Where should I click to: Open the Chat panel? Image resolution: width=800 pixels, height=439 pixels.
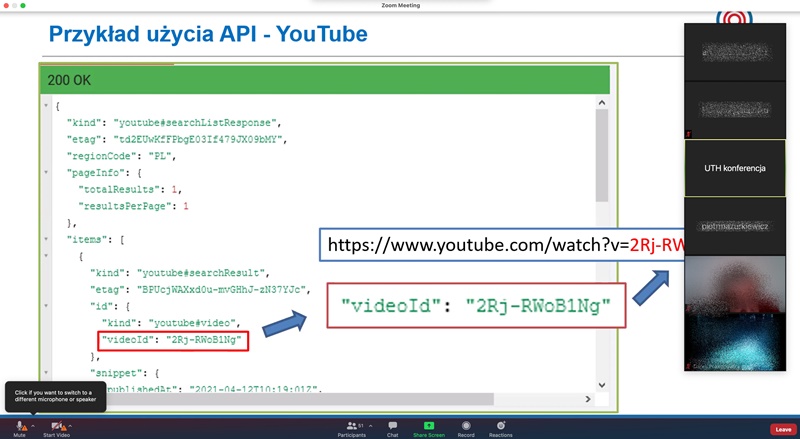(x=392, y=429)
